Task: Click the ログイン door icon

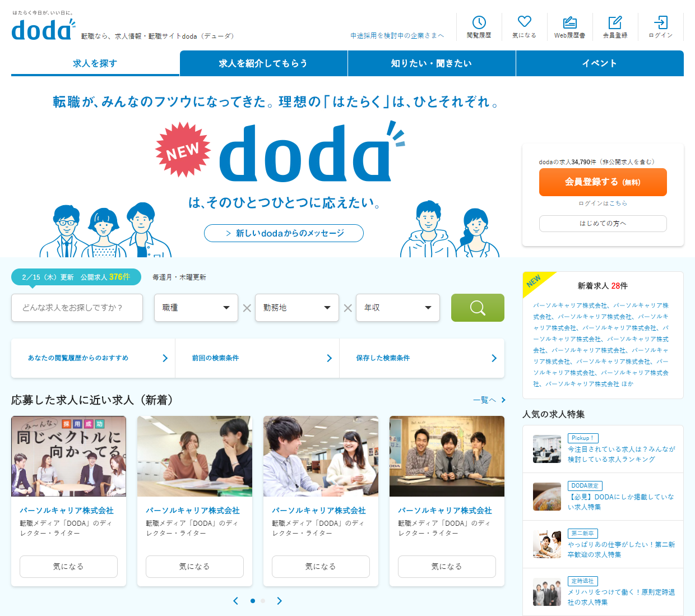Action: tap(660, 22)
